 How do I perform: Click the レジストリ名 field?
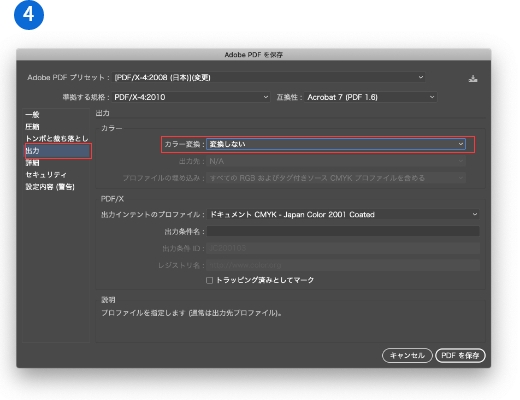pyautogui.click(x=343, y=265)
